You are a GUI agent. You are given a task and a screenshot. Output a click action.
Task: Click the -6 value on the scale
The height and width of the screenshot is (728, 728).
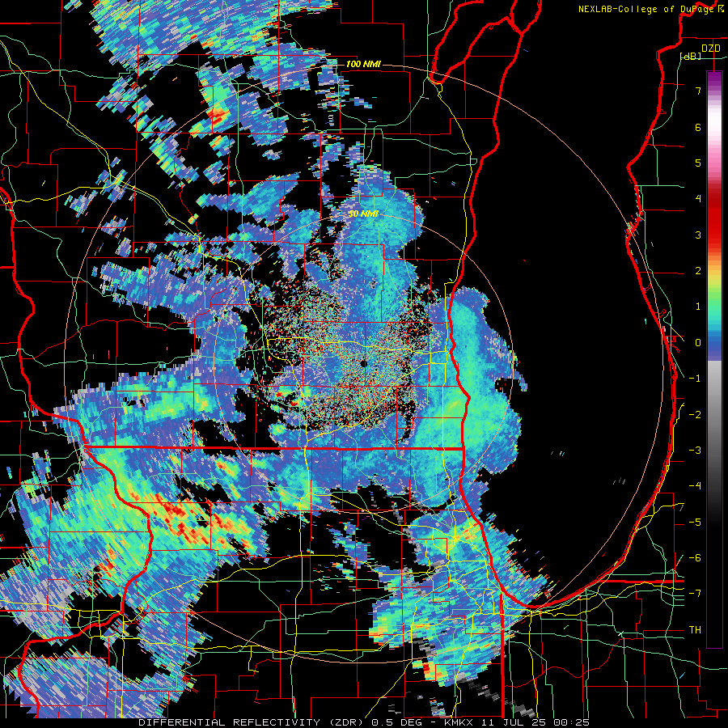click(x=695, y=558)
